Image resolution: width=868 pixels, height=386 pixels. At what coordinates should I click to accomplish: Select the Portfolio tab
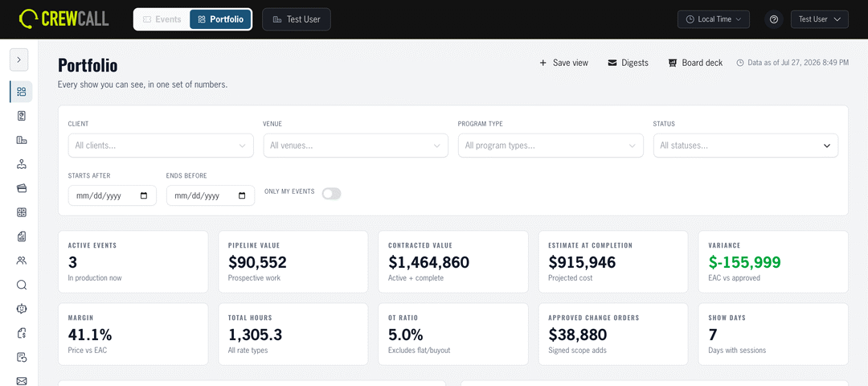220,19
